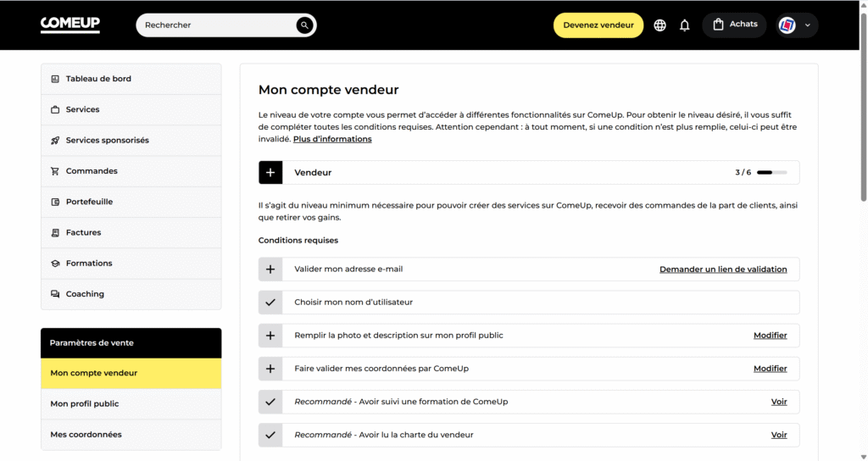
Task: Click the Formations graduation cap icon
Action: [x=55, y=264]
